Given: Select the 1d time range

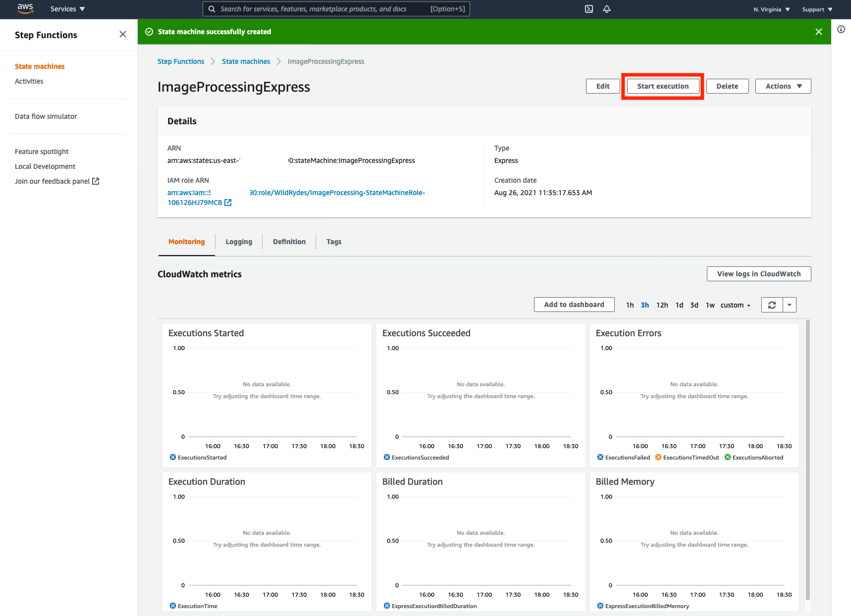Looking at the screenshot, I should pos(679,305).
